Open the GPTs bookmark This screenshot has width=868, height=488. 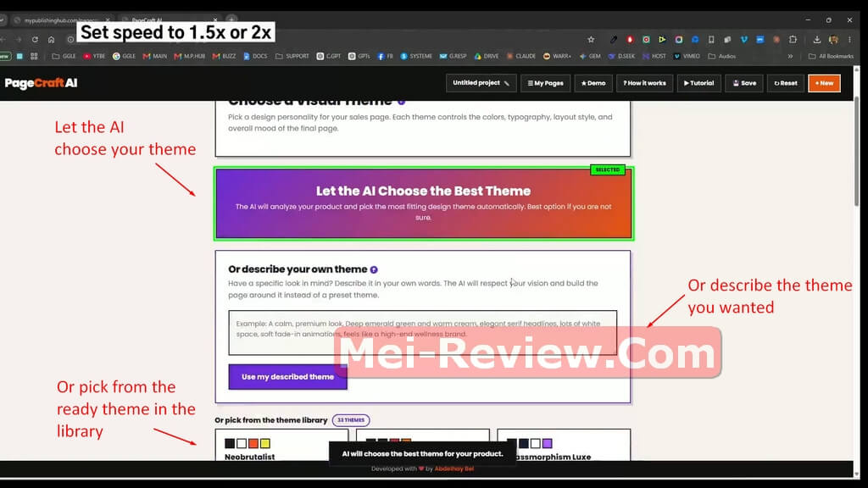(x=359, y=56)
